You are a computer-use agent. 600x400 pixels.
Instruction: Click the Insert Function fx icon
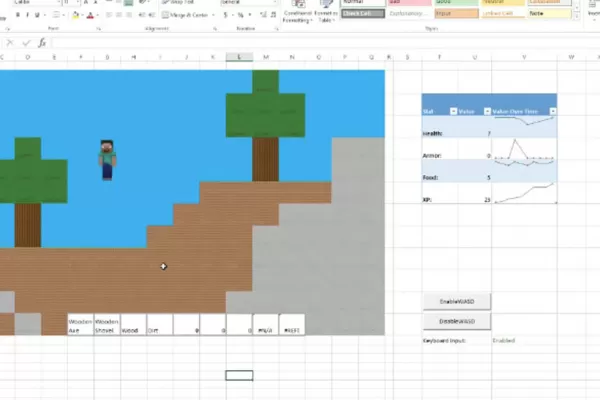[x=42, y=43]
